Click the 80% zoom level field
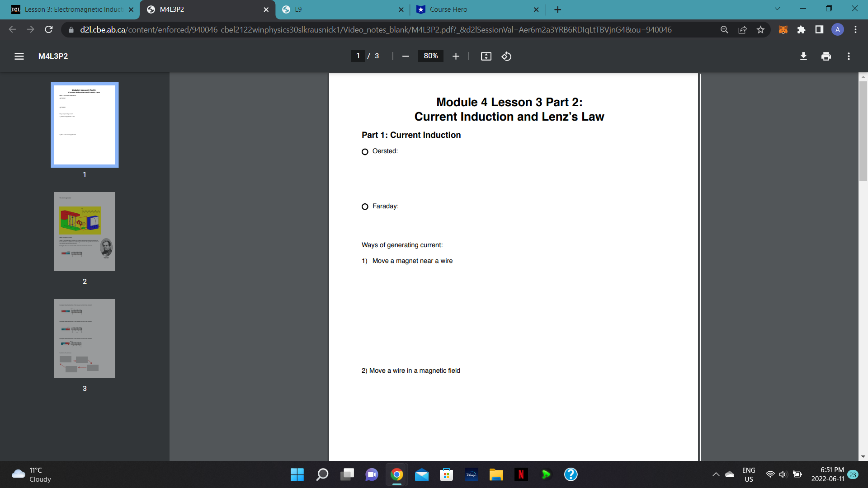 click(x=430, y=56)
